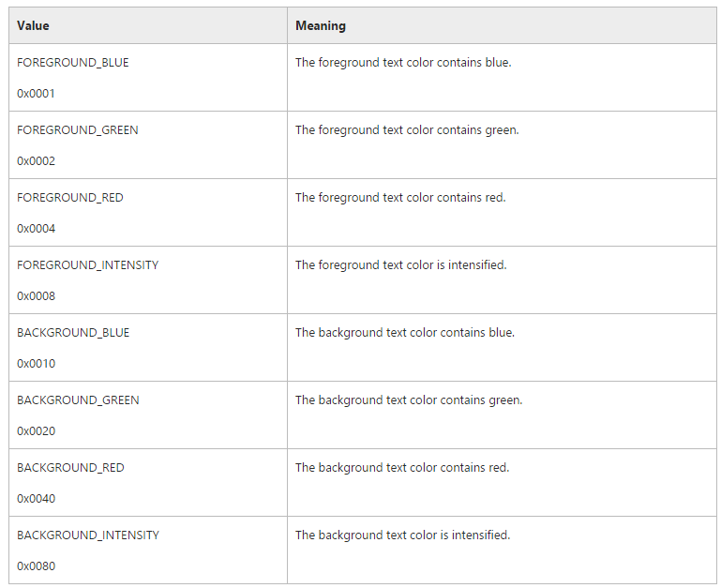
Task: Click the 0x0001 hex value
Action: [x=36, y=94]
